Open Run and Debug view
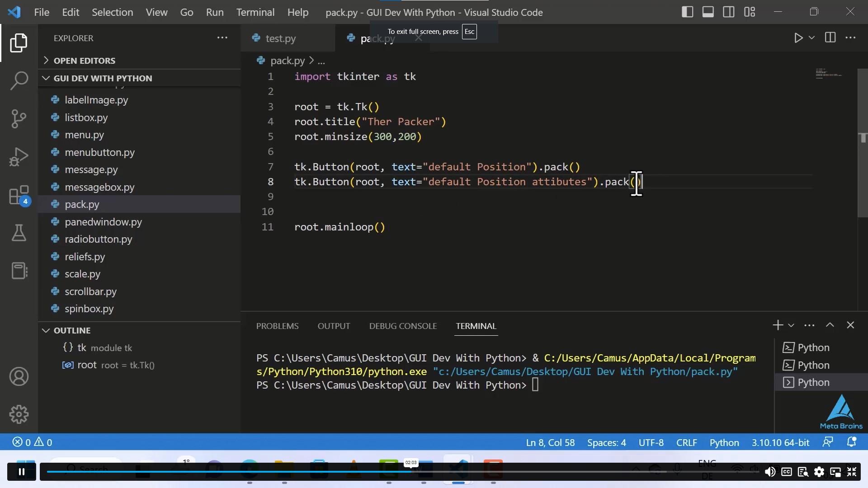Viewport: 868px width, 488px height. [x=19, y=157]
